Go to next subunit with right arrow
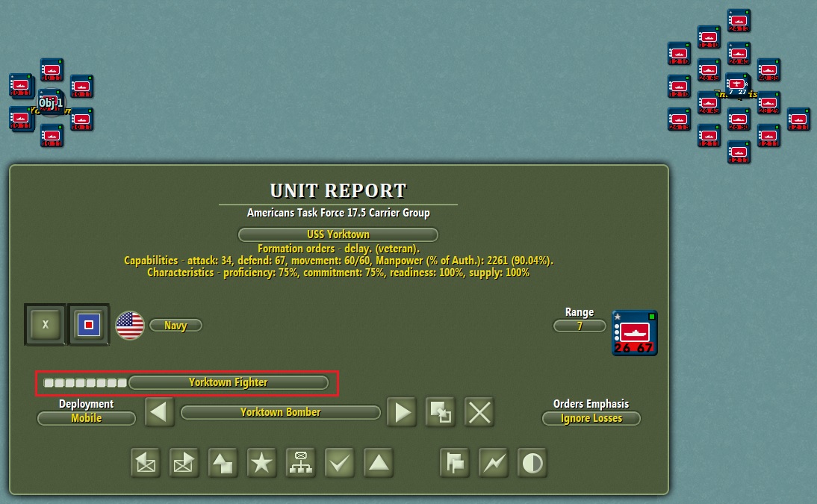This screenshot has height=504, width=817. [x=402, y=412]
